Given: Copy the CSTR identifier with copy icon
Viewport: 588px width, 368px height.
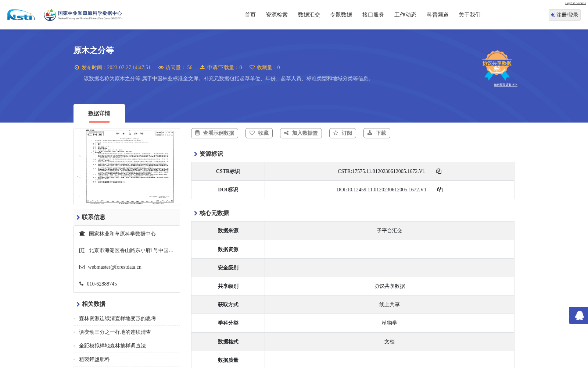Looking at the screenshot, I should [x=439, y=171].
